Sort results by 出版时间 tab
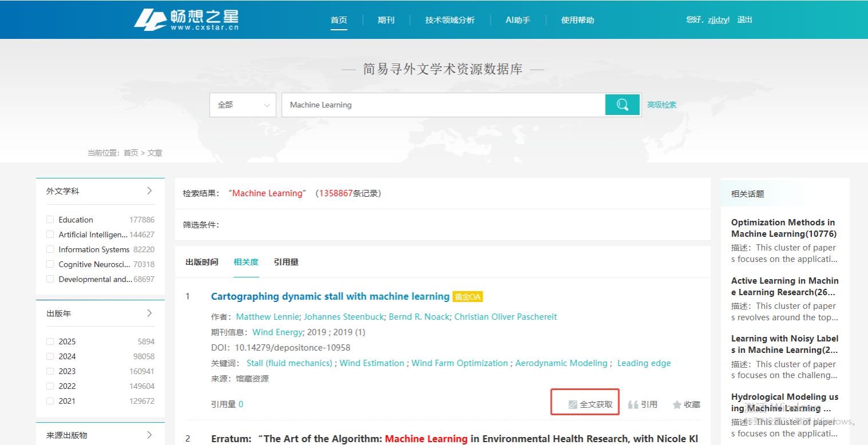The image size is (868, 445). click(x=202, y=262)
